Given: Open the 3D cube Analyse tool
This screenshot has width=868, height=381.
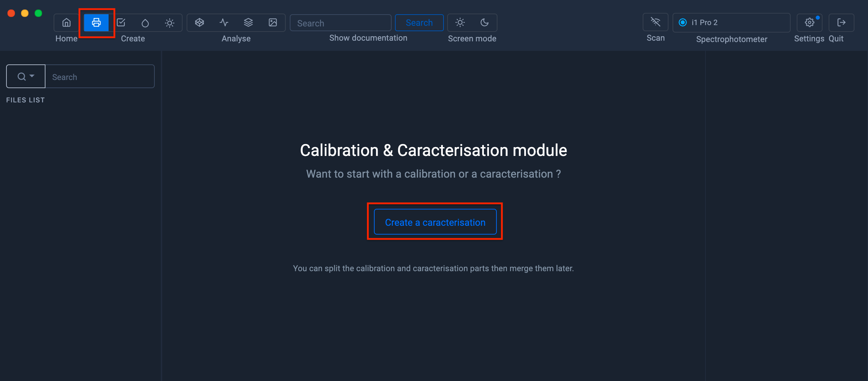Looking at the screenshot, I should (x=200, y=23).
